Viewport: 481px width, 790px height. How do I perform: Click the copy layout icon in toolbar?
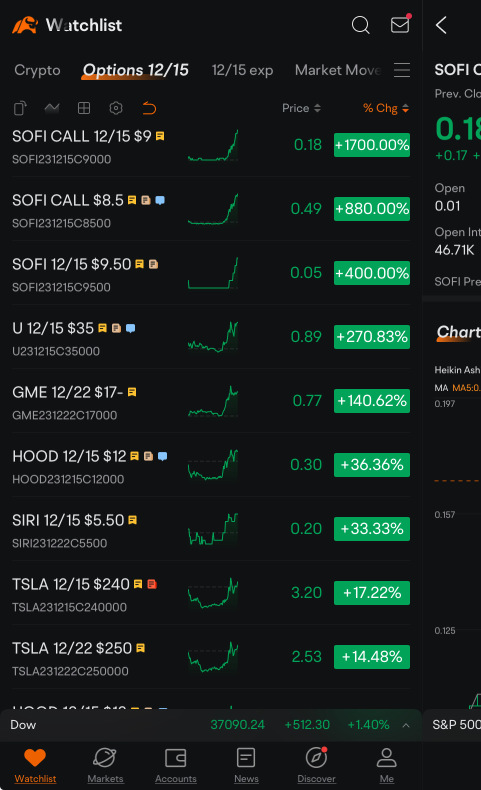(20, 108)
